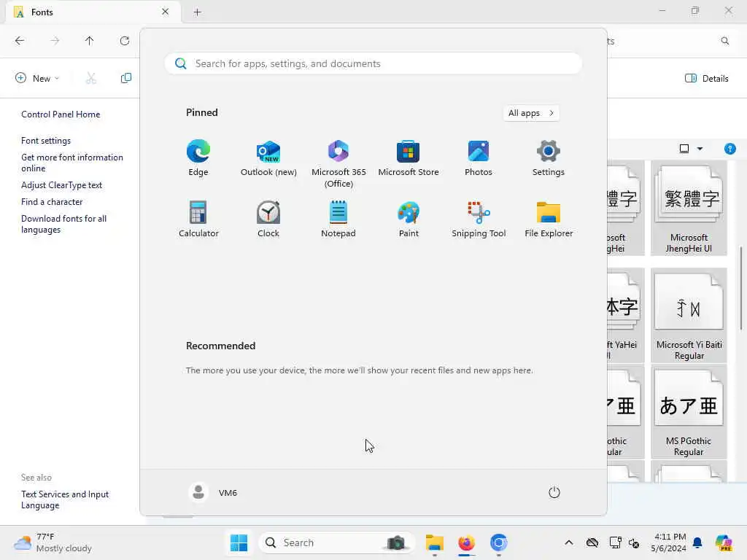Launch Outlook (new) from Start menu
The image size is (747, 560).
coord(268,158)
